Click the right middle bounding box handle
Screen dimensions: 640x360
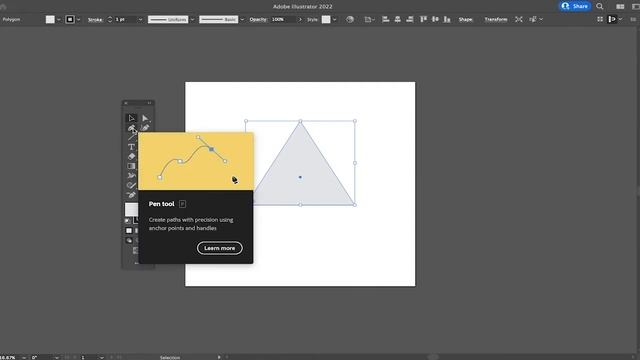(x=355, y=163)
